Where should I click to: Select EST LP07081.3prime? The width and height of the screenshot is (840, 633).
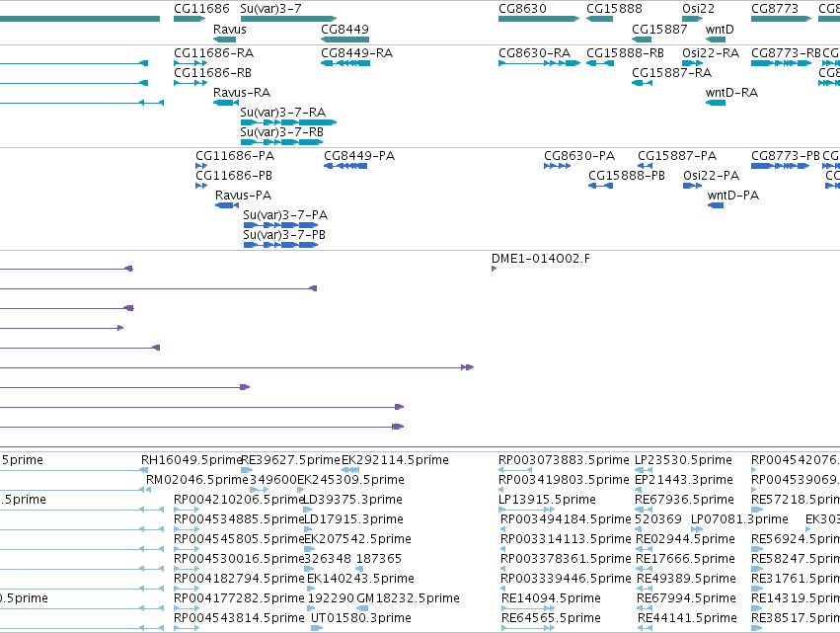pos(740,519)
